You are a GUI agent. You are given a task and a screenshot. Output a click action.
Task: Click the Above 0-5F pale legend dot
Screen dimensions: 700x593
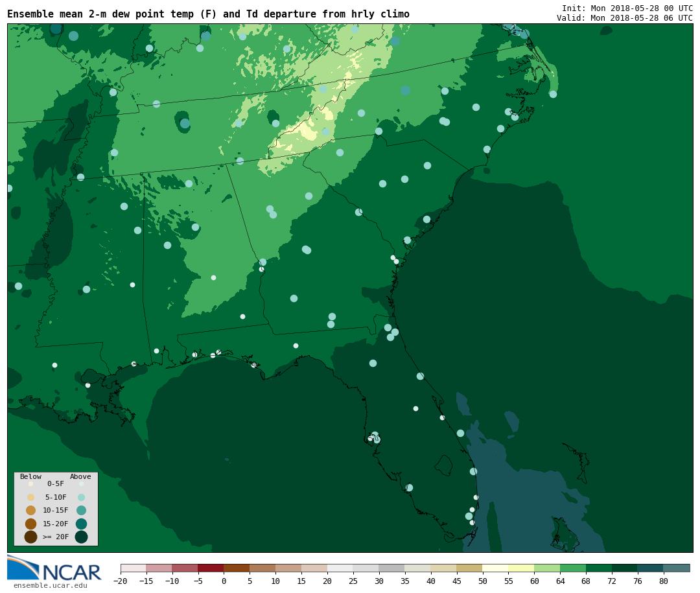tap(81, 483)
